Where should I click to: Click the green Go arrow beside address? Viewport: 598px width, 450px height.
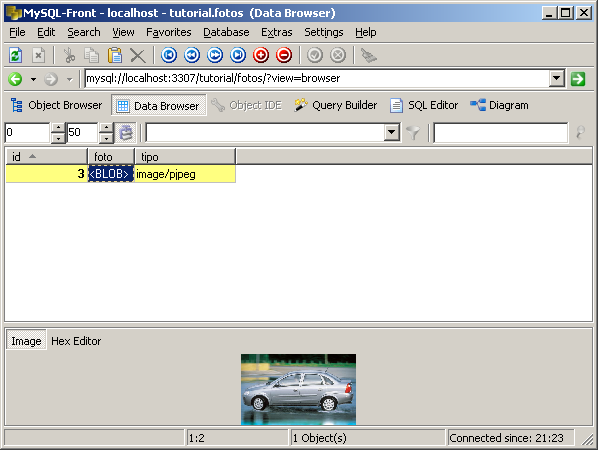(578, 79)
